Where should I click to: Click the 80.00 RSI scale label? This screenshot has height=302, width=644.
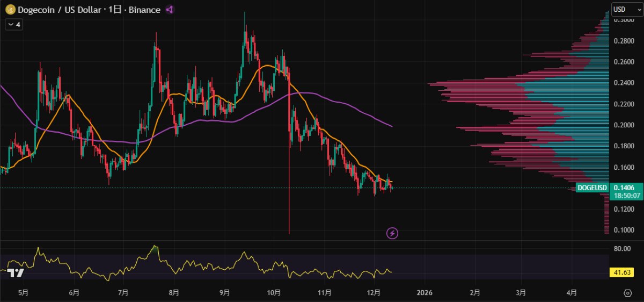(622, 249)
